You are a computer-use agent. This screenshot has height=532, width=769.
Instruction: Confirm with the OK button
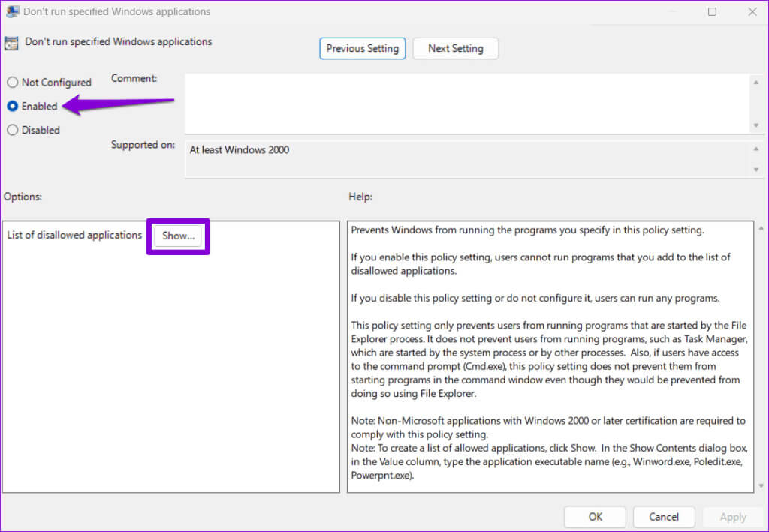tap(595, 517)
